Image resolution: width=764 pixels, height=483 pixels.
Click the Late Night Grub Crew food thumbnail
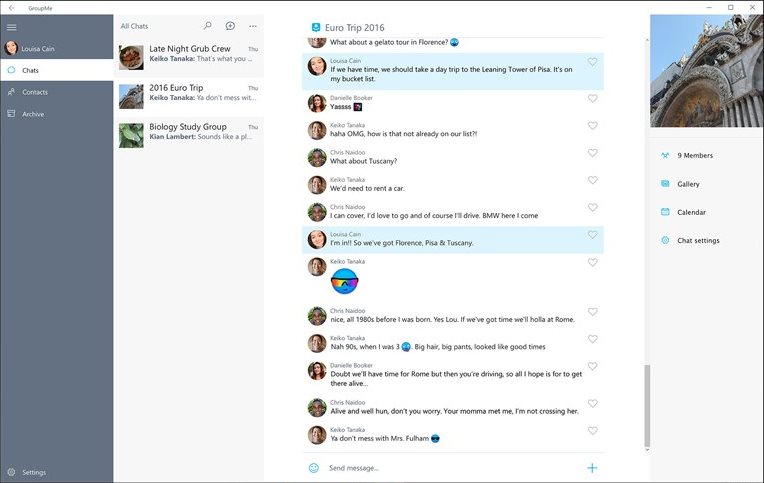(131, 58)
